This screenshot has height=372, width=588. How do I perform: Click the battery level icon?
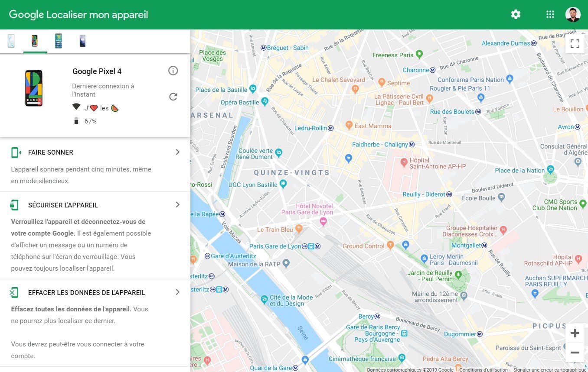(76, 121)
